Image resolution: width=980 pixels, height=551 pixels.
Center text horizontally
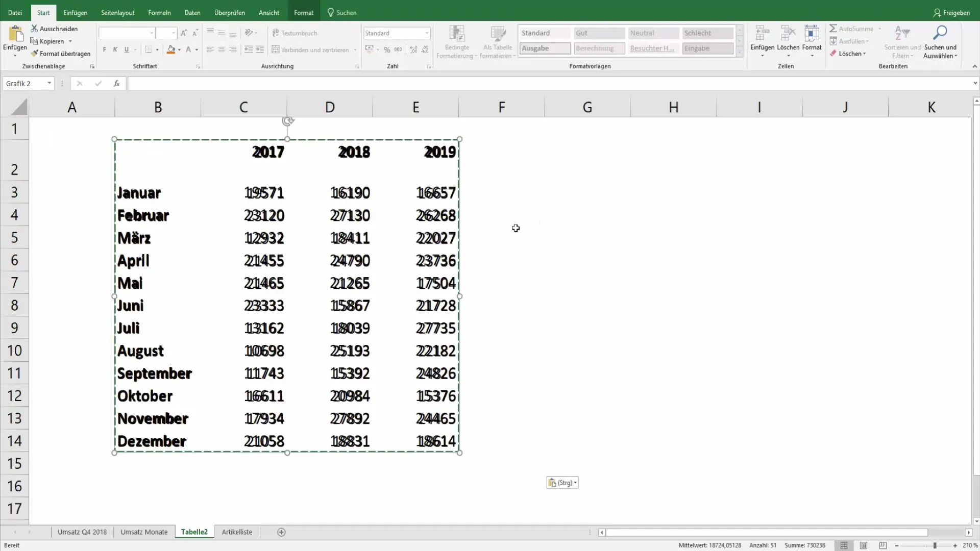tap(222, 49)
